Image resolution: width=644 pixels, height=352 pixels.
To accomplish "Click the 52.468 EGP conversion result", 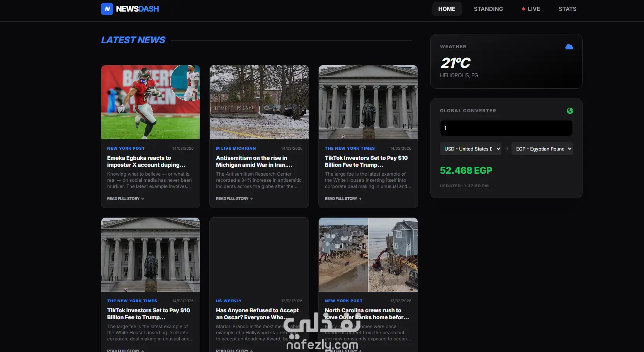I will 466,171.
